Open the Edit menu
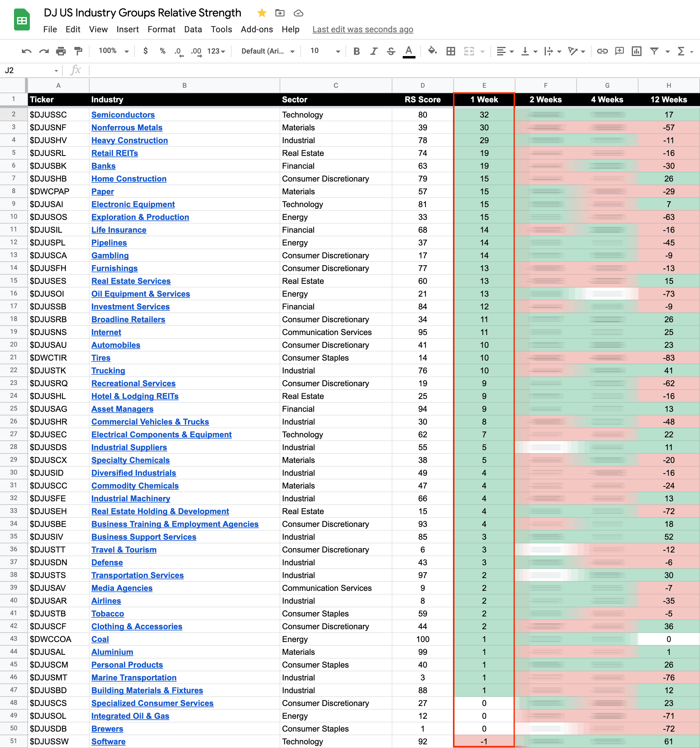 coord(72,29)
